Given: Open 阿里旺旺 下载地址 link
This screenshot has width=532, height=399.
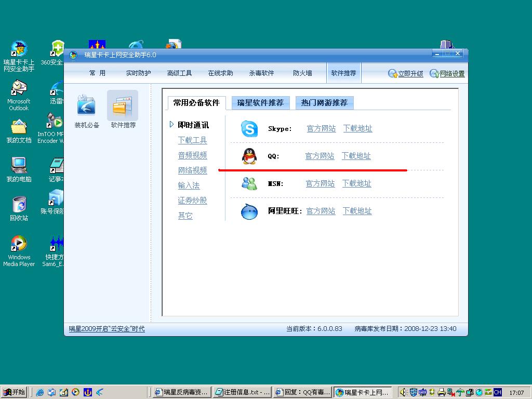Looking at the screenshot, I should (x=357, y=211).
